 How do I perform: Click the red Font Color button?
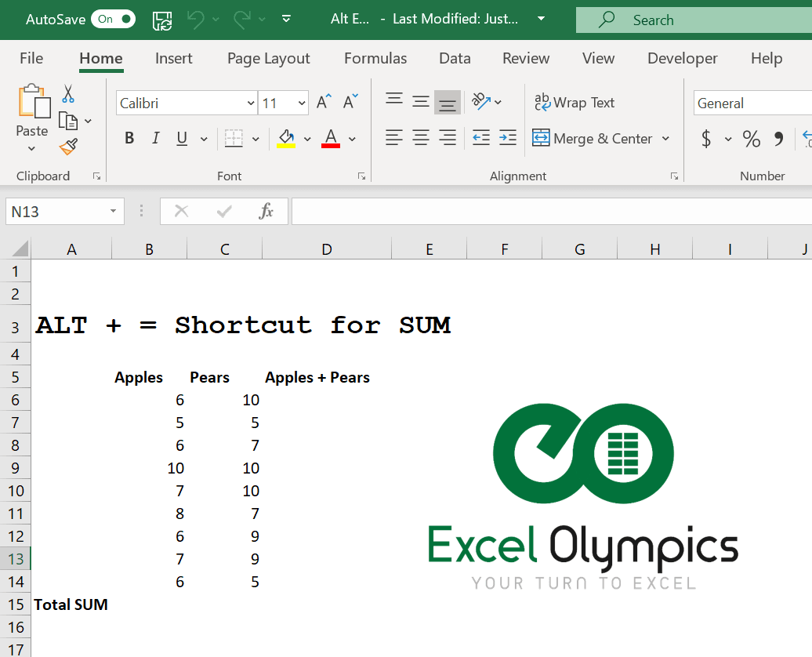(331, 138)
